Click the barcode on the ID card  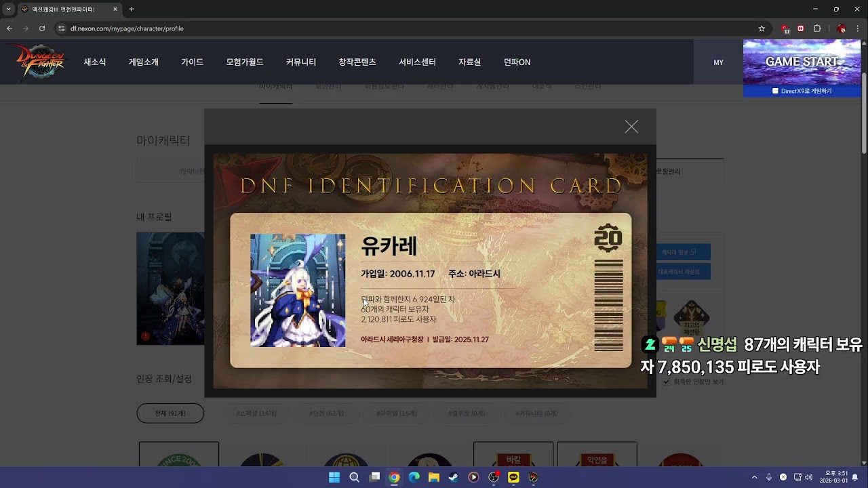tap(608, 304)
